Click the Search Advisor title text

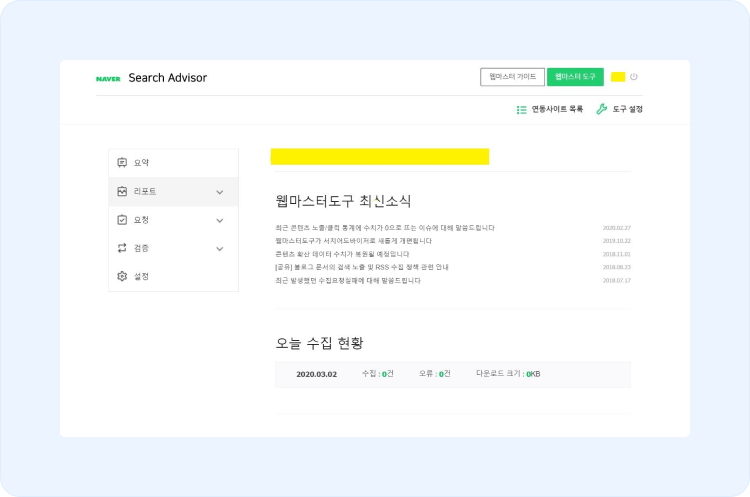(x=168, y=78)
